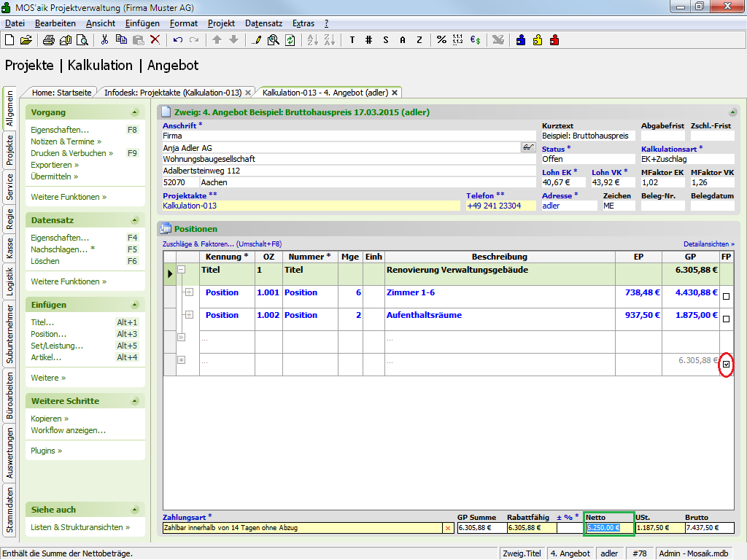Click the open folder icon

[26, 39]
